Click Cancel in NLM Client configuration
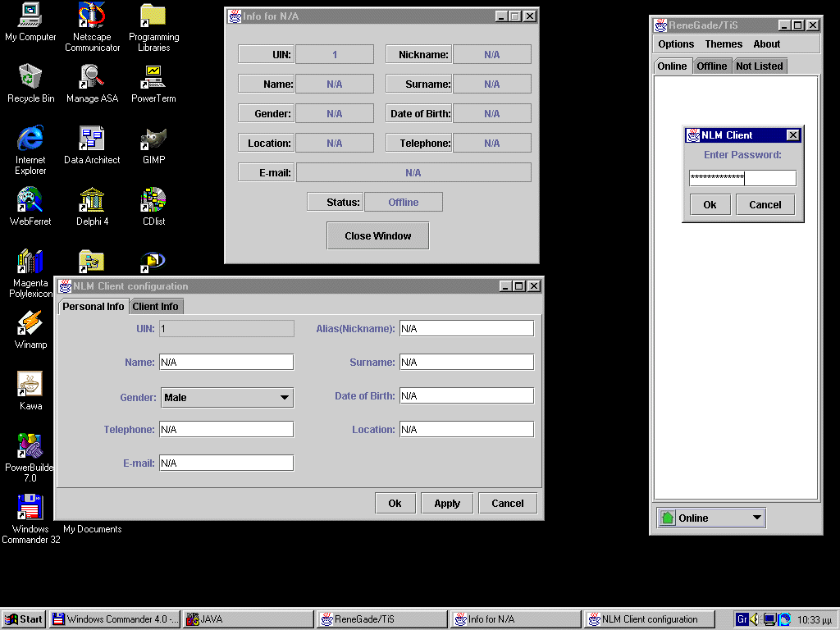The width and height of the screenshot is (840, 630). [507, 503]
